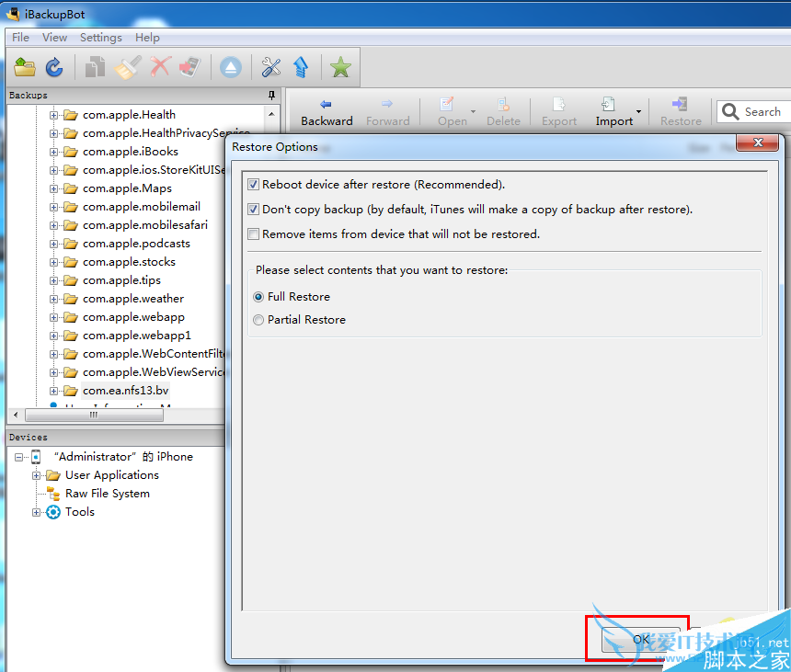Click the com.ea.nfs13.bv folder icon

click(x=71, y=391)
